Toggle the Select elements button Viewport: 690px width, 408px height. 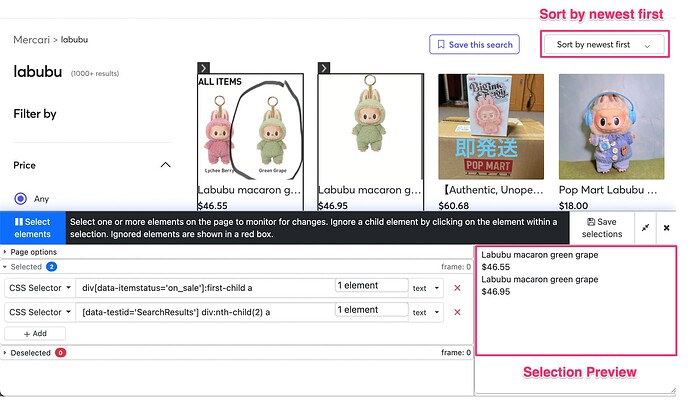pos(33,228)
